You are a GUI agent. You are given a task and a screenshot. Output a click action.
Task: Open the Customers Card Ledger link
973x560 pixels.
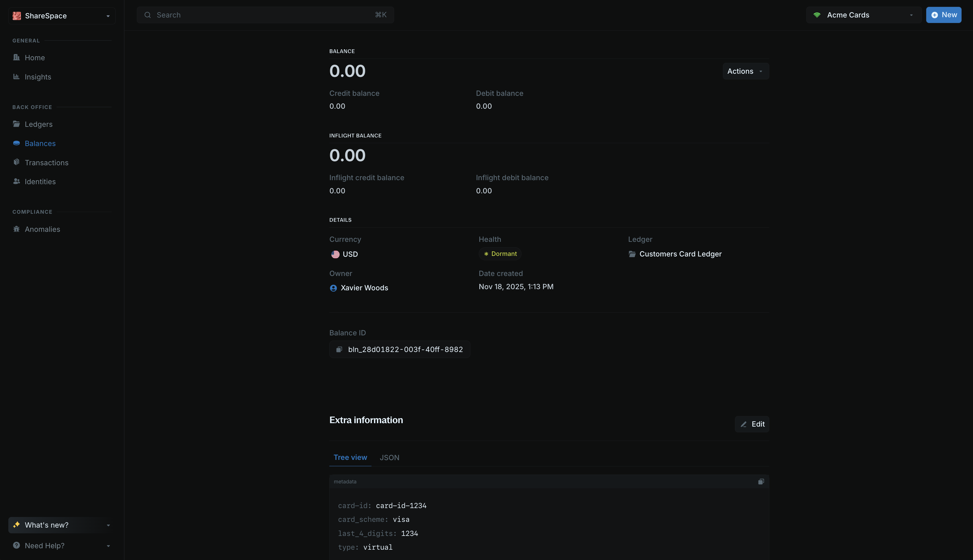click(680, 254)
